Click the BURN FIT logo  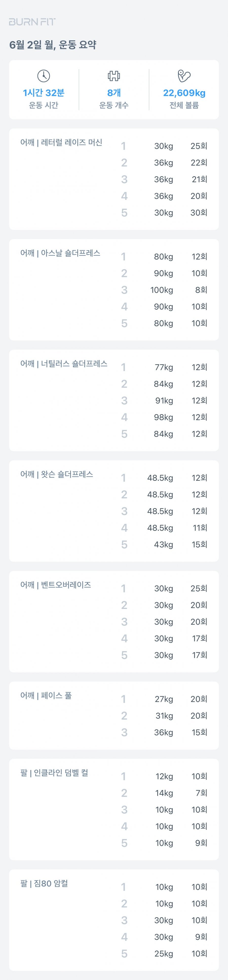coord(32,22)
